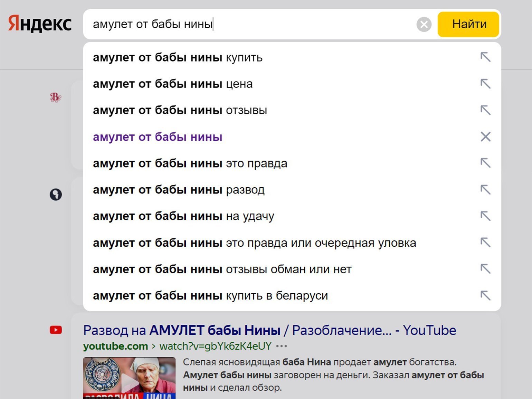532x399 pixels.
Task: Fill query using arrow beside 'на удачу' suggestion
Action: pyautogui.click(x=485, y=216)
